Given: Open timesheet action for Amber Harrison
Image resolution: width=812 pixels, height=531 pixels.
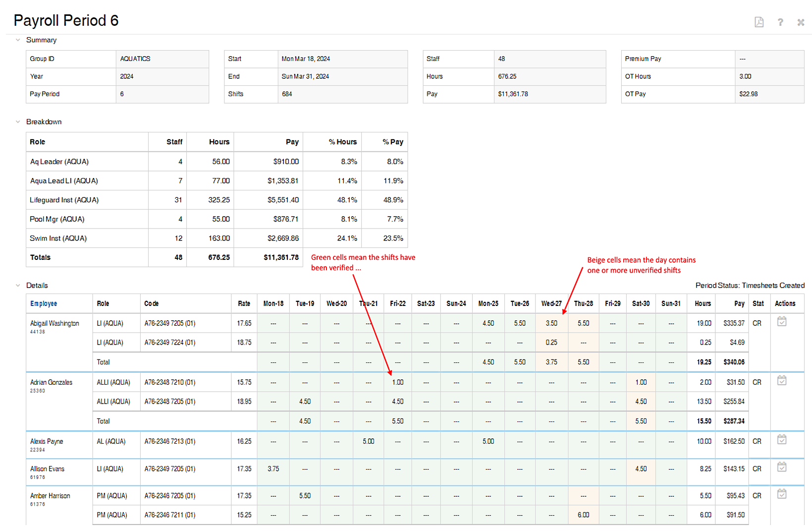Looking at the screenshot, I should point(782,494).
